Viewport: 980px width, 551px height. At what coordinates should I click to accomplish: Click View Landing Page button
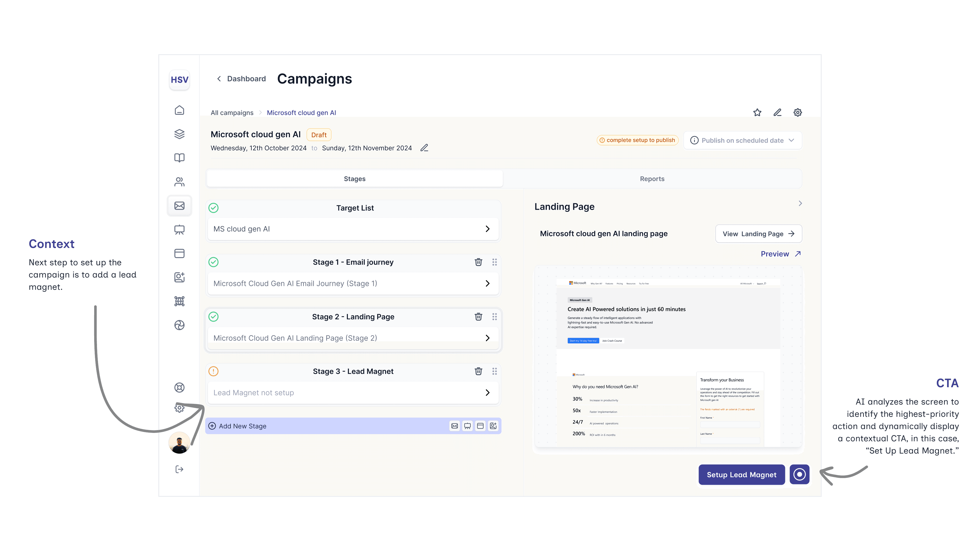[x=758, y=234]
